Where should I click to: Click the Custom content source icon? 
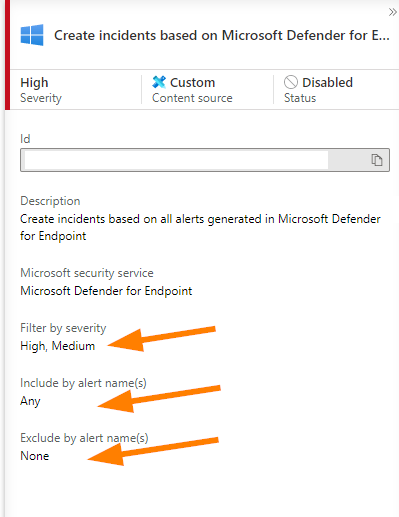tap(159, 82)
